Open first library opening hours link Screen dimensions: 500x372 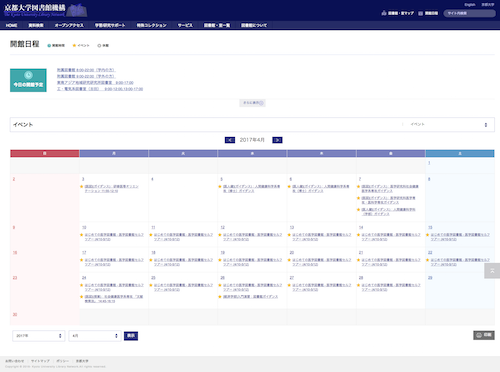tap(86, 70)
